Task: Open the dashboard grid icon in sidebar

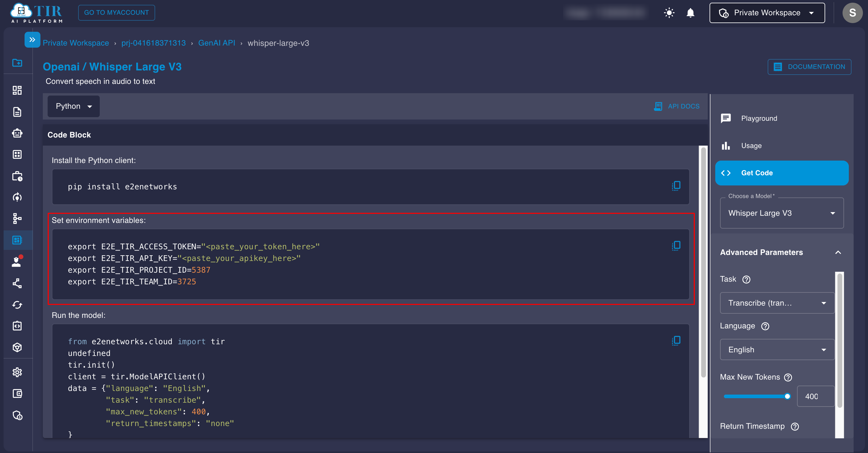Action: point(17,90)
